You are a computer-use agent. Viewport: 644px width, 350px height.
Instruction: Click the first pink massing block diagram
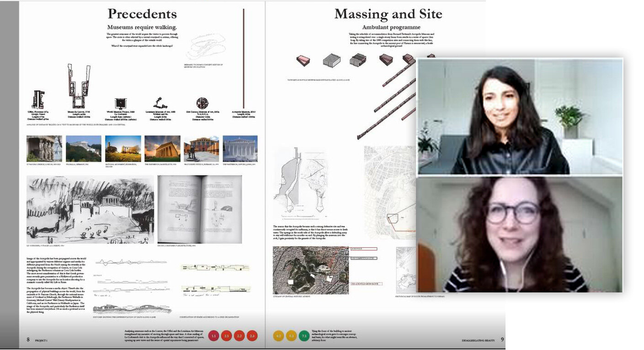tap(303, 60)
